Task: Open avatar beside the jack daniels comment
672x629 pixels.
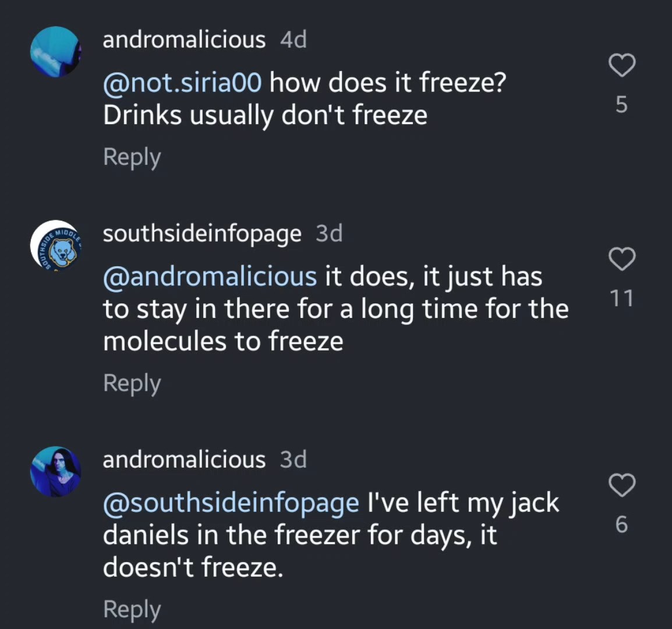Action: click(55, 472)
